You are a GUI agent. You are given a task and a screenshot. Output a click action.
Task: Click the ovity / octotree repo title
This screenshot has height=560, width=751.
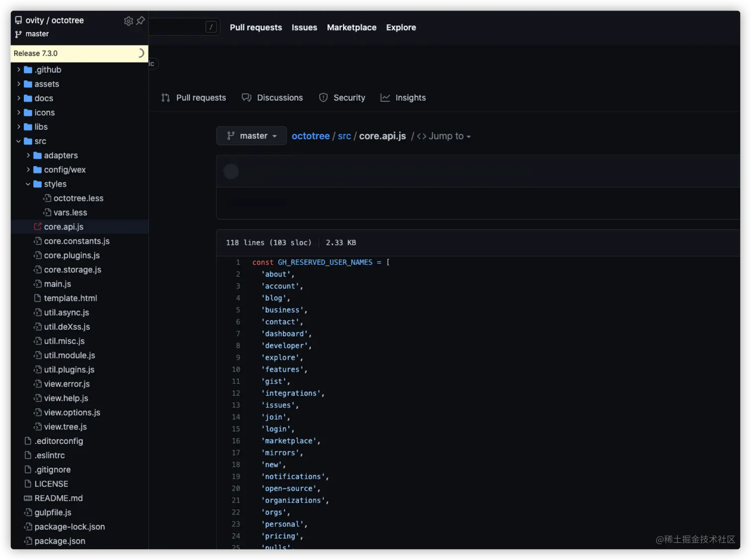click(55, 20)
